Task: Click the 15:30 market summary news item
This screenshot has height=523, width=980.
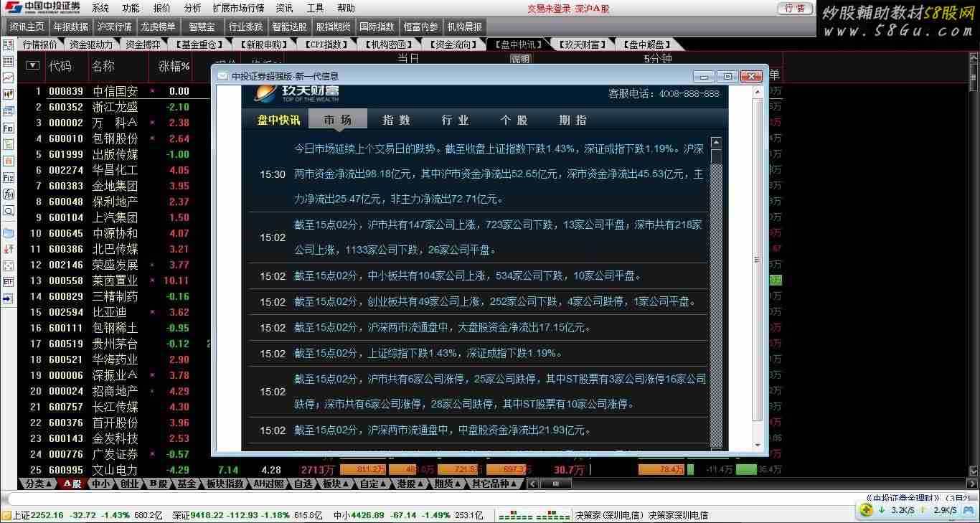Action: [x=478, y=174]
